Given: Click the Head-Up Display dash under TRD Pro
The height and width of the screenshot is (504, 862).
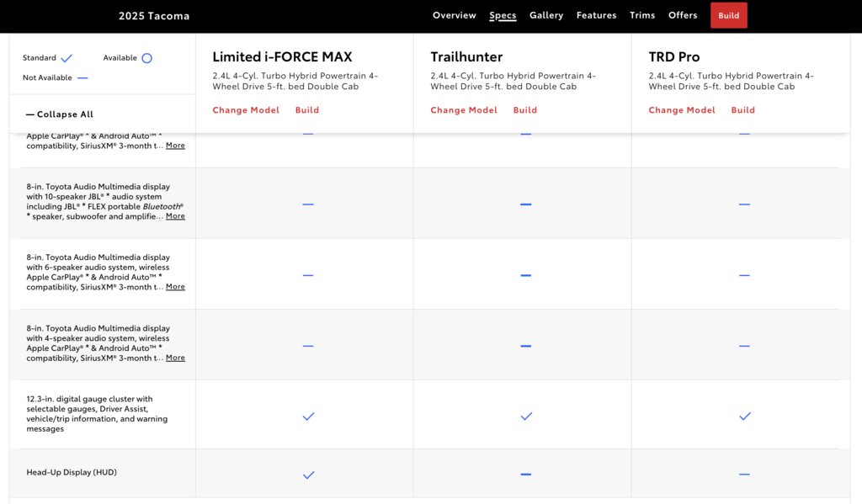Looking at the screenshot, I should click(744, 475).
